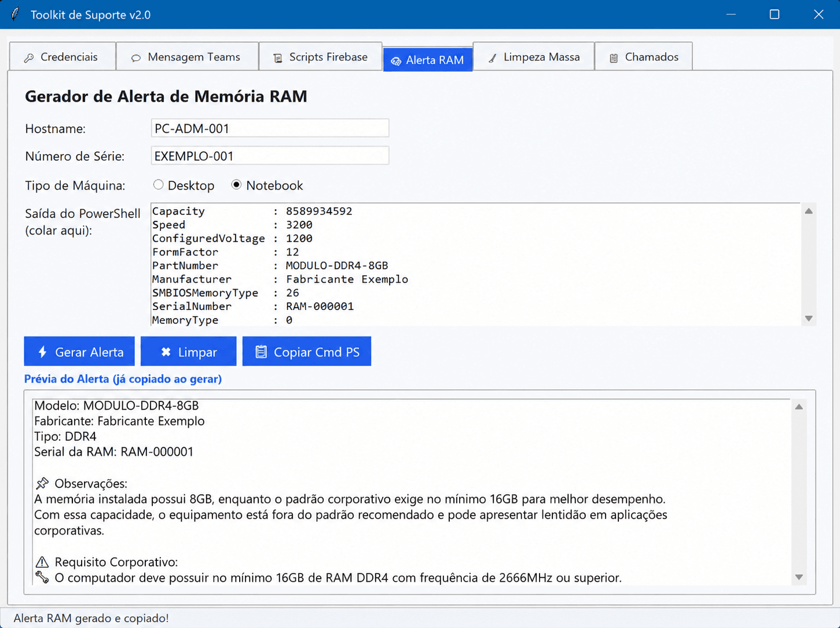Select the Alerta RAM tab

pyautogui.click(x=428, y=60)
